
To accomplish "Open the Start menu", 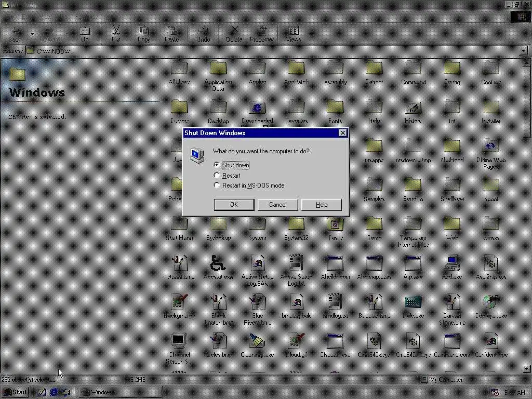I will tap(15, 392).
